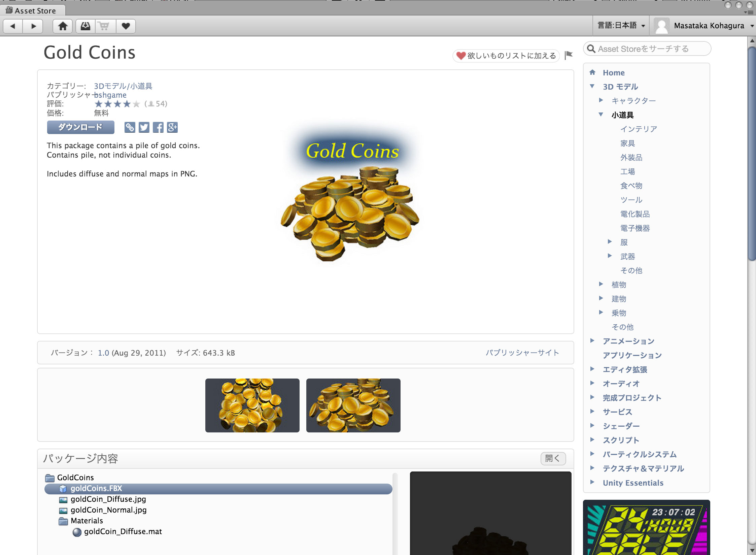The image size is (756, 555).
Task: Click the forward navigation arrow
Action: (33, 26)
